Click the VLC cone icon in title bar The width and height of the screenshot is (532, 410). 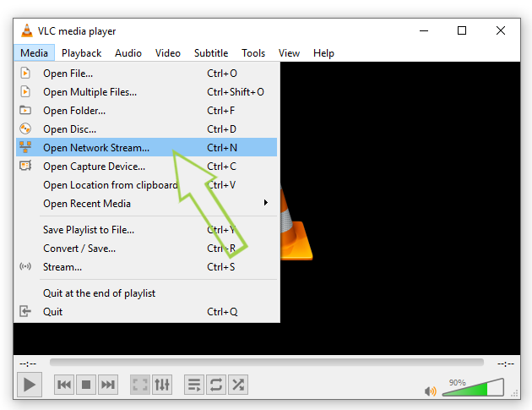click(27, 30)
